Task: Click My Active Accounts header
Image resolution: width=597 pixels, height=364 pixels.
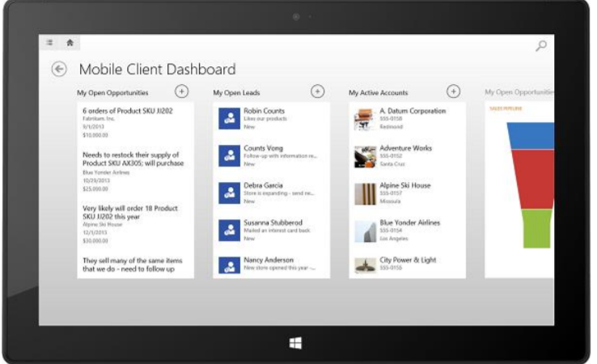Action: (x=378, y=92)
